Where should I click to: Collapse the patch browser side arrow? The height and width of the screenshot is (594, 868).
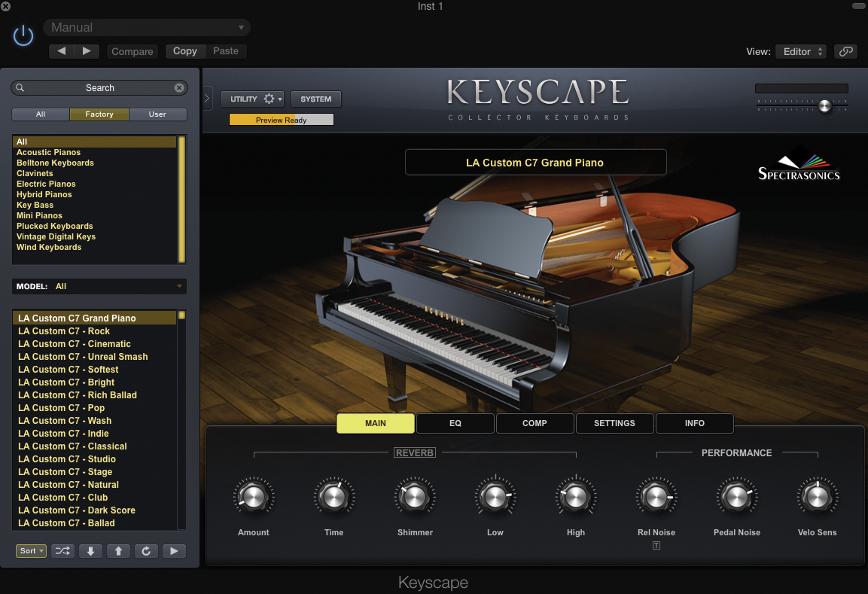coord(207,99)
